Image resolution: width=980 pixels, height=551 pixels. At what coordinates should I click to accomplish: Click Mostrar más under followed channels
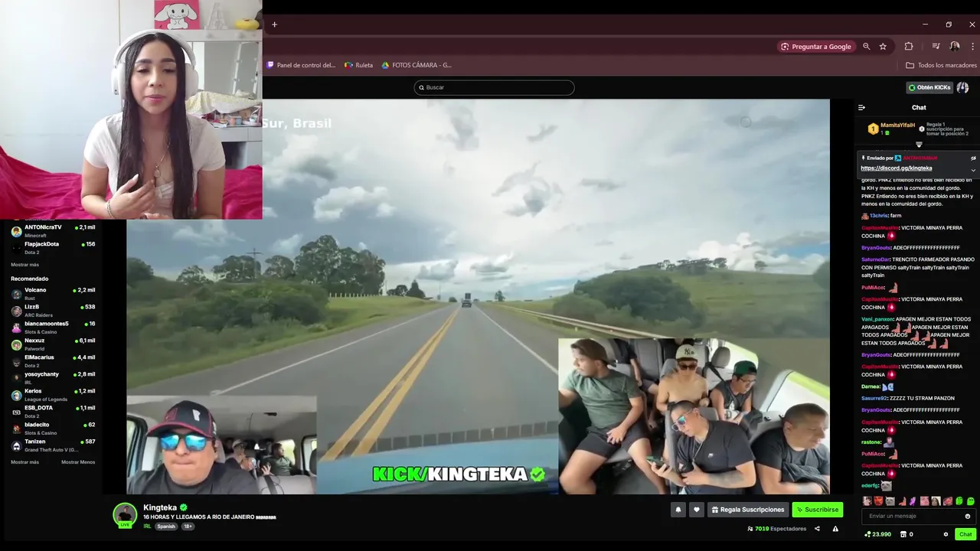(24, 265)
